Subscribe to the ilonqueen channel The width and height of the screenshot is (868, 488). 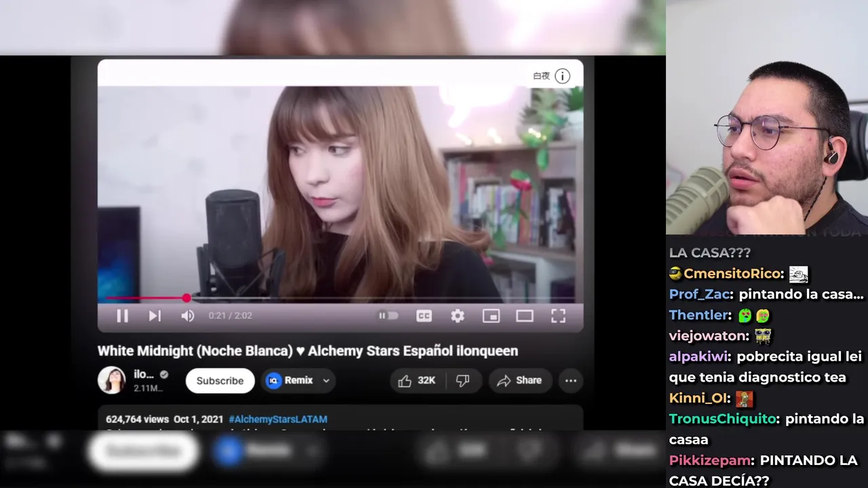click(220, 381)
